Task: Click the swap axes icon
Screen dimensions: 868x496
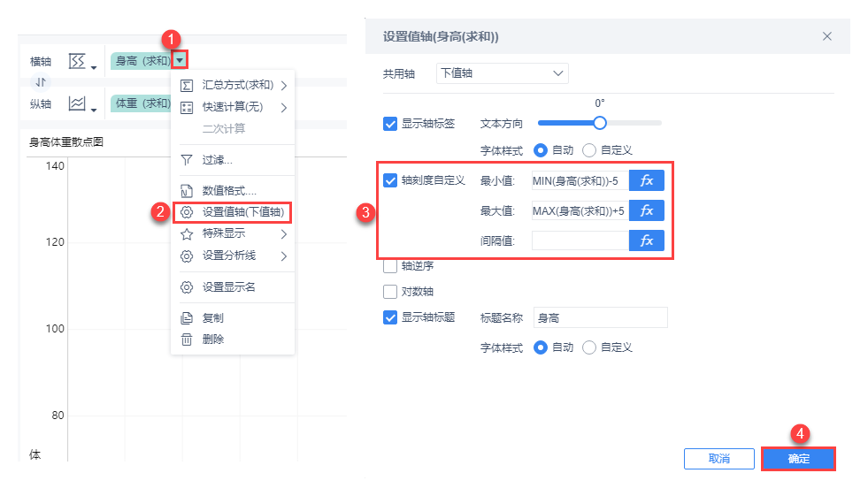Action: coord(41,81)
